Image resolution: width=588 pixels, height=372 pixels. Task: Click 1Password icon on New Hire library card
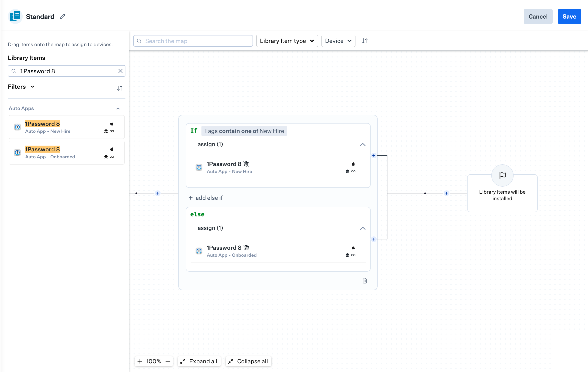(x=17, y=127)
